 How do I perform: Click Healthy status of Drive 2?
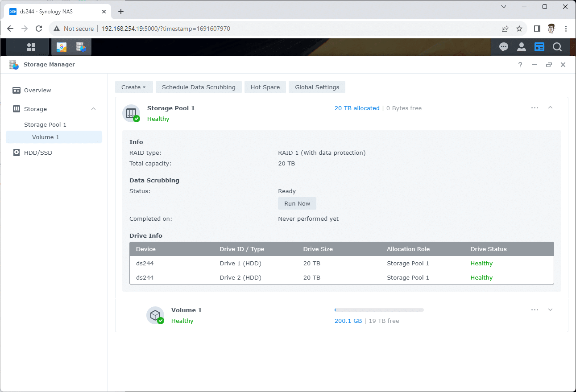pyautogui.click(x=481, y=277)
